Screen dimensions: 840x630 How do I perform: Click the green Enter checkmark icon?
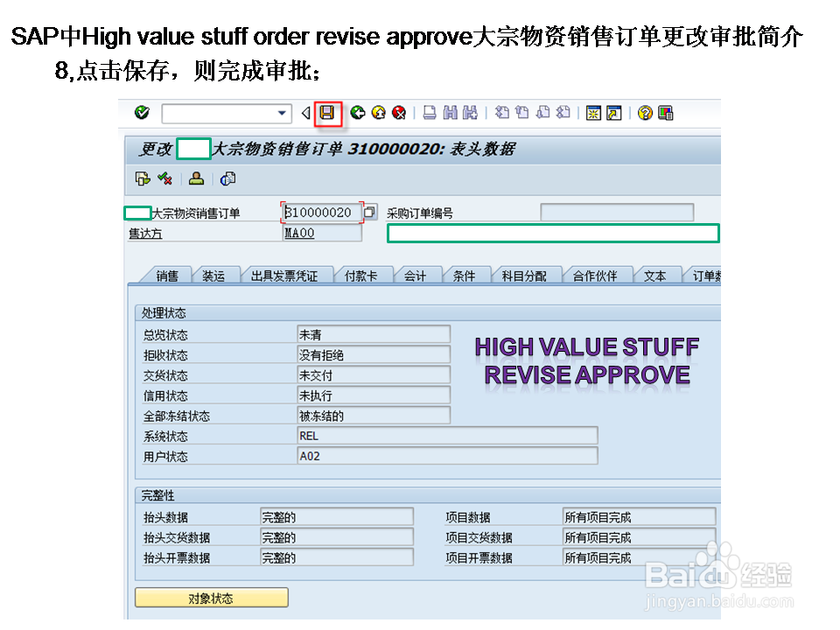tap(142, 113)
